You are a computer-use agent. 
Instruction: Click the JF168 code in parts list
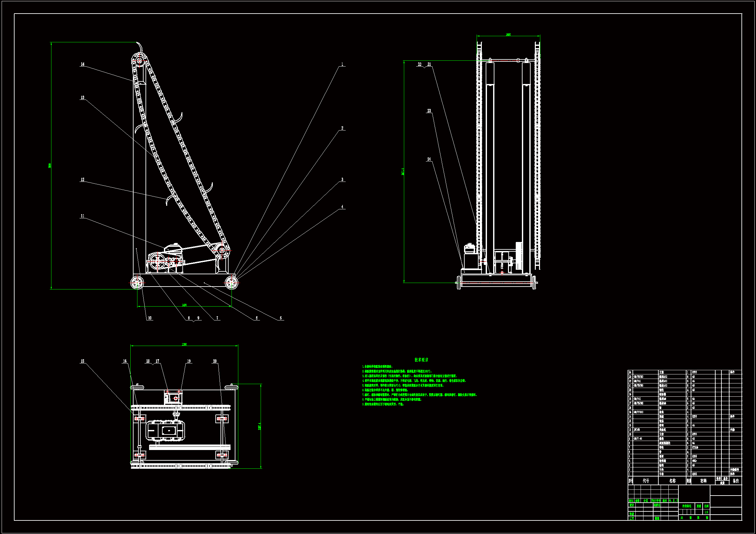[x=637, y=430]
